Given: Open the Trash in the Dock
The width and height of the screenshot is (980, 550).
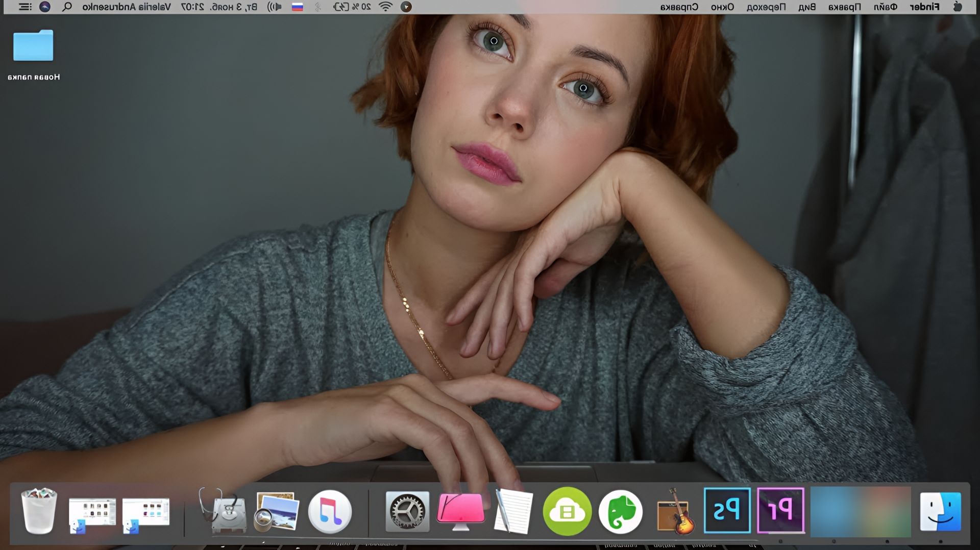Looking at the screenshot, I should click(39, 511).
